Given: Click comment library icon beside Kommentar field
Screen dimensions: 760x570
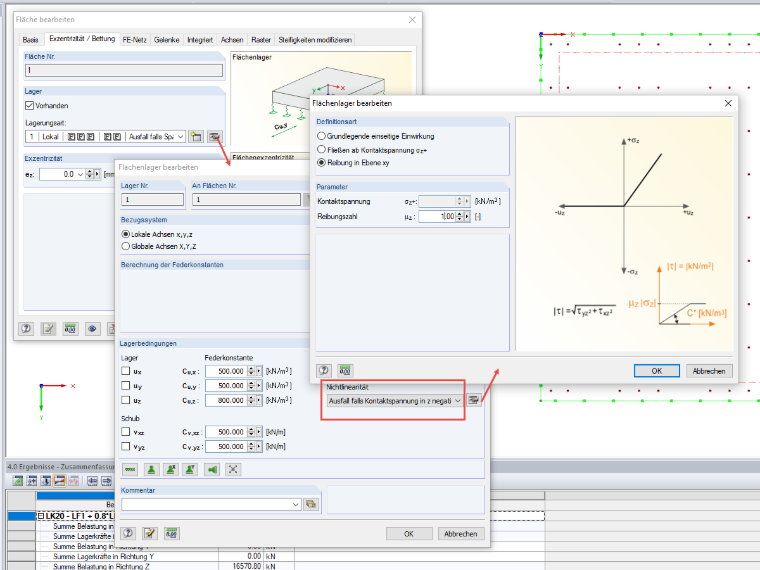Looking at the screenshot, I should (311, 505).
